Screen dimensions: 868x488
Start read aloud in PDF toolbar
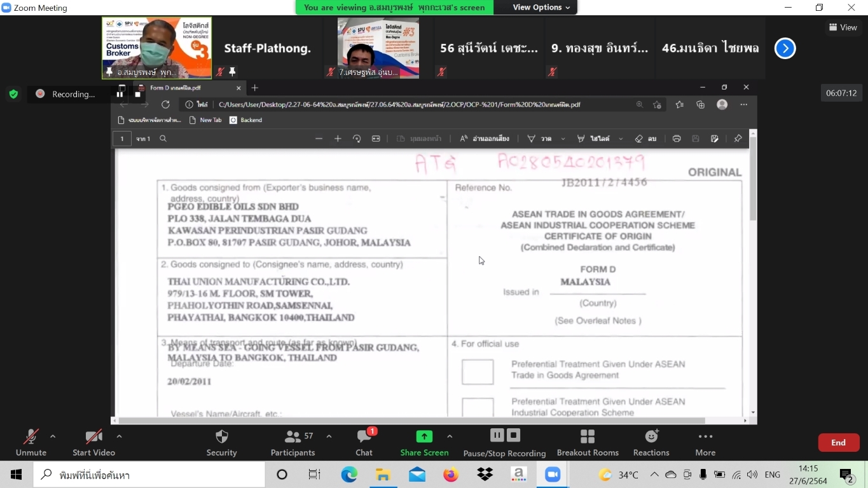[484, 139]
